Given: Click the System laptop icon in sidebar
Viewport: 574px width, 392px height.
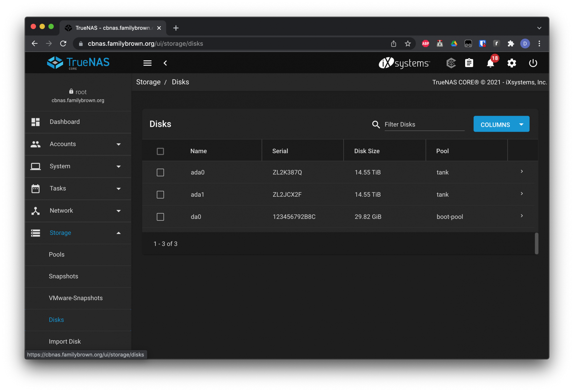Looking at the screenshot, I should [36, 166].
